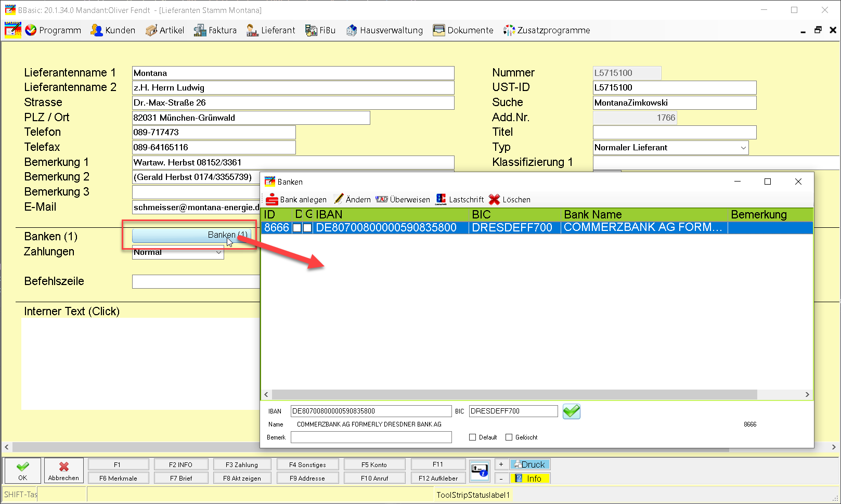The image size is (841, 504).
Task: Click F4 Sonstiges function button
Action: coord(307,464)
